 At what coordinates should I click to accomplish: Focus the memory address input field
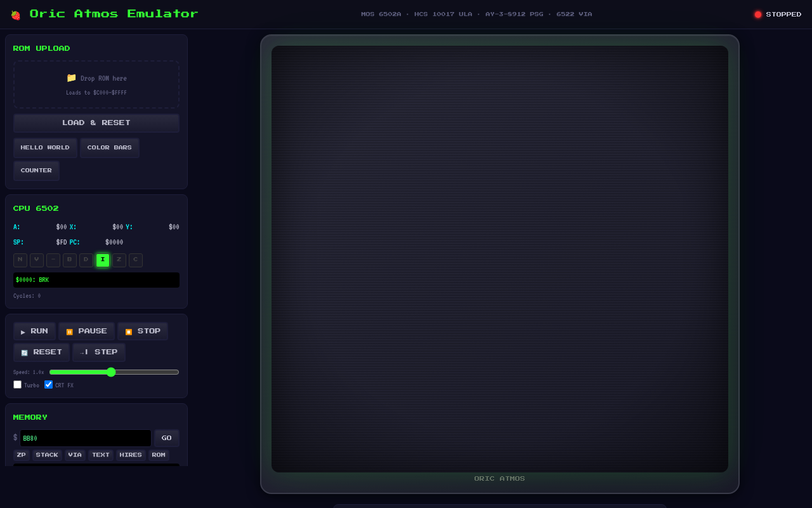tap(86, 438)
